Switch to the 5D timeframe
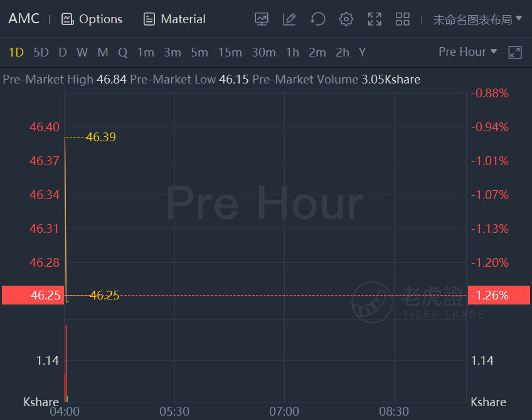The image size is (532, 420). point(41,52)
